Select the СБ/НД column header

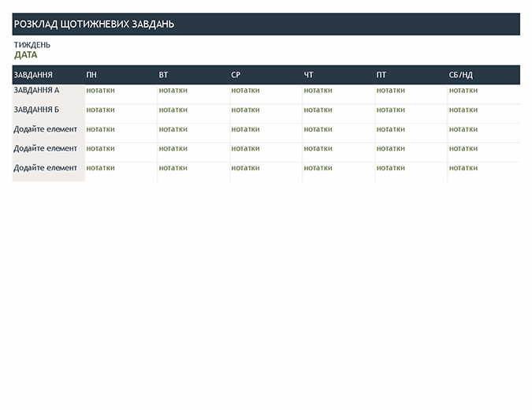(x=461, y=75)
